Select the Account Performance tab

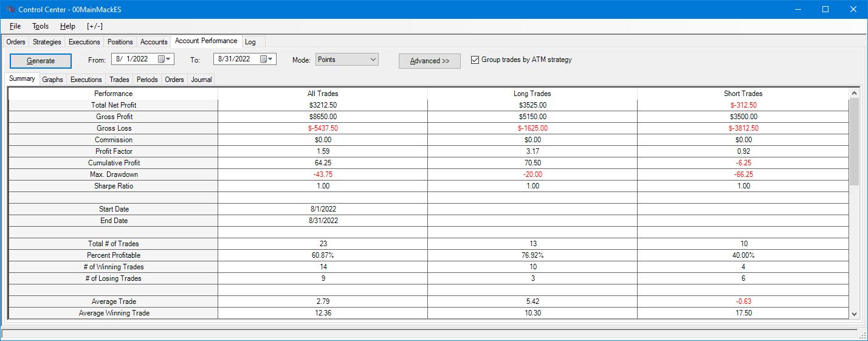[206, 41]
